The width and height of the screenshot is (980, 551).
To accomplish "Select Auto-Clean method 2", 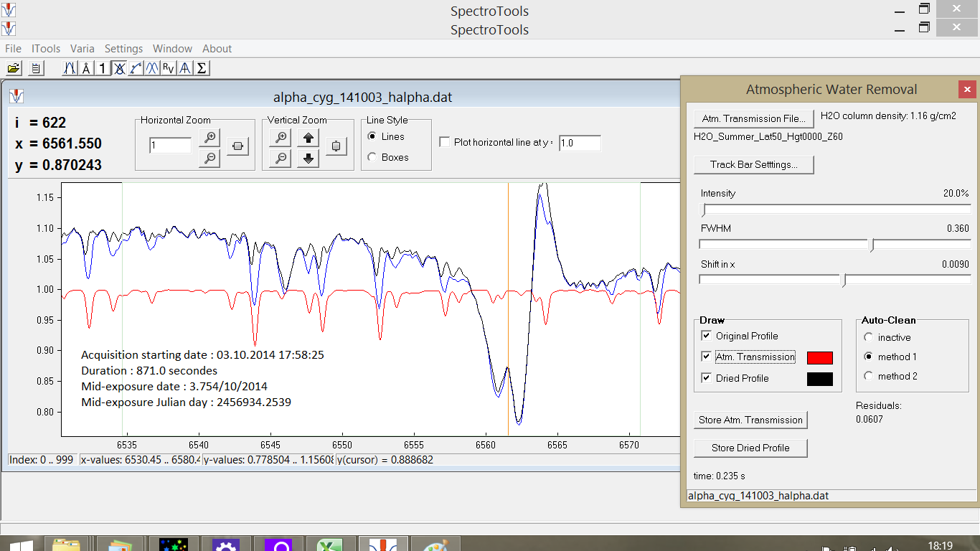I will (869, 376).
